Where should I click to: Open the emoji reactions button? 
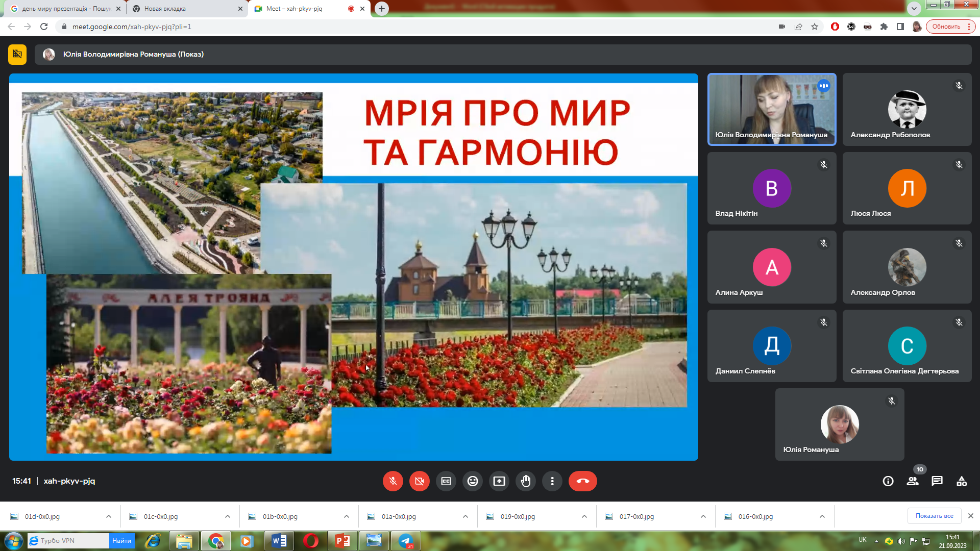coord(473,481)
